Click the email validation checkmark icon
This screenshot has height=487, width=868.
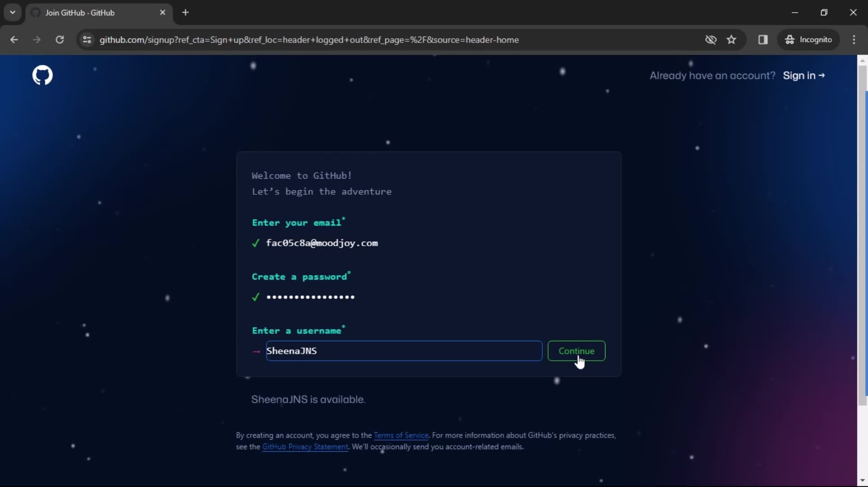pyautogui.click(x=256, y=243)
